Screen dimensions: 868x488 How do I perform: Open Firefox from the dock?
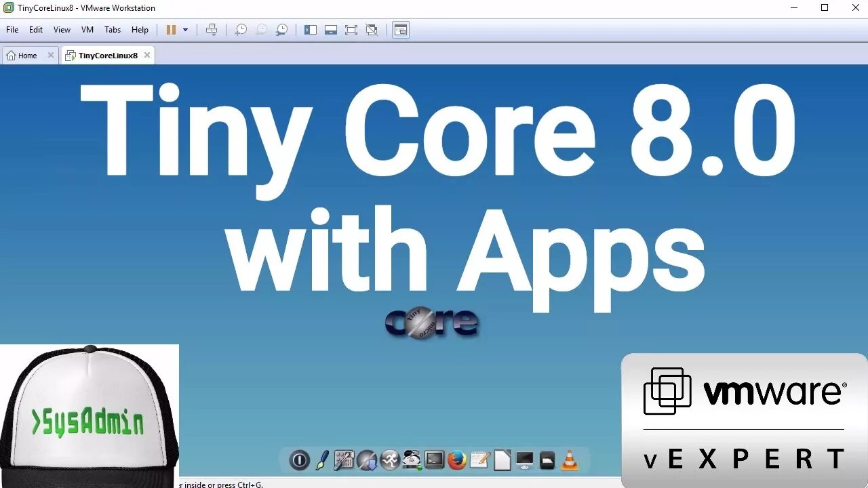coord(457,460)
